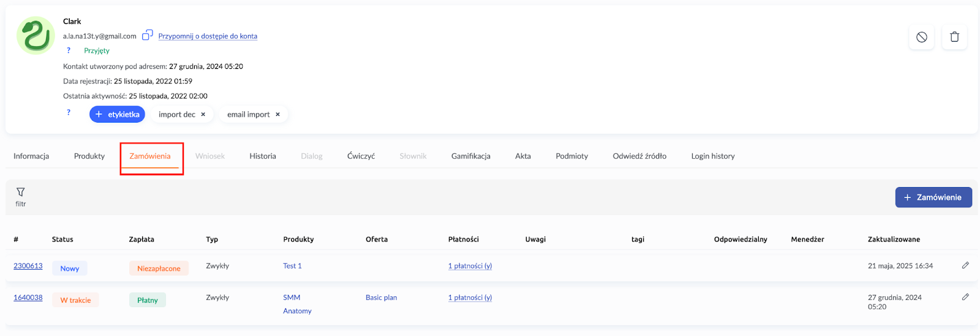
Task: Open order number 2300613
Action: click(x=28, y=266)
